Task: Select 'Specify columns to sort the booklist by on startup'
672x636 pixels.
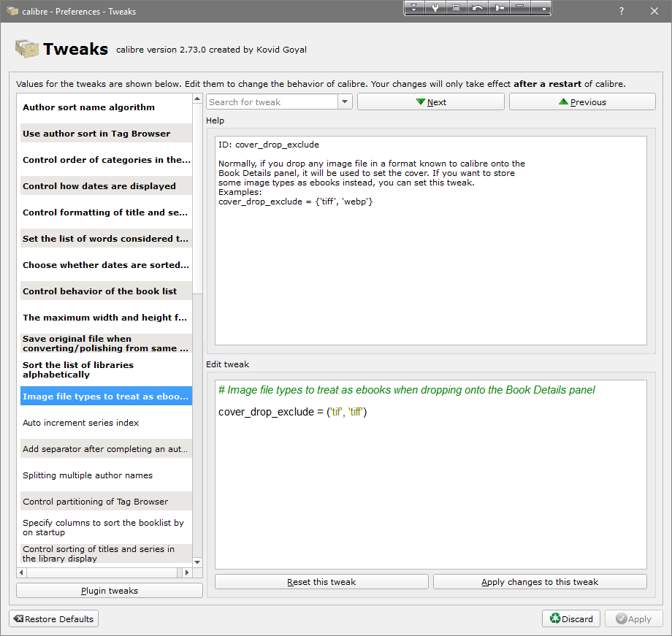Action: [x=106, y=528]
